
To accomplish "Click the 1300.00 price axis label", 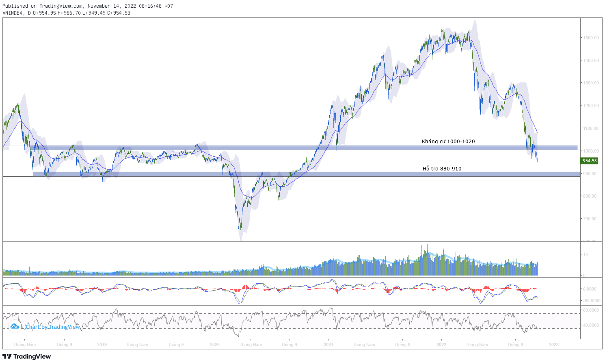I will (591, 83).
